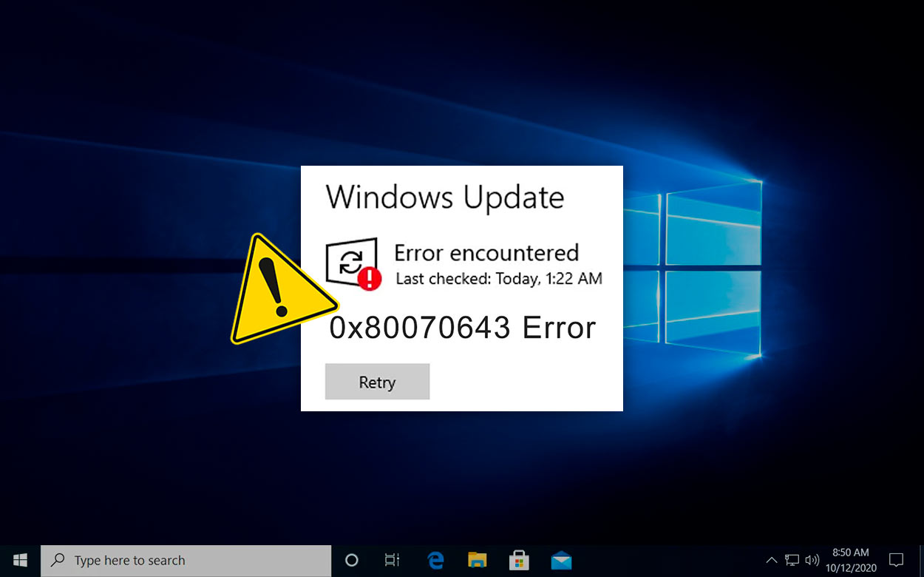Click the taskbar search box
The image size is (924, 577).
(186, 560)
